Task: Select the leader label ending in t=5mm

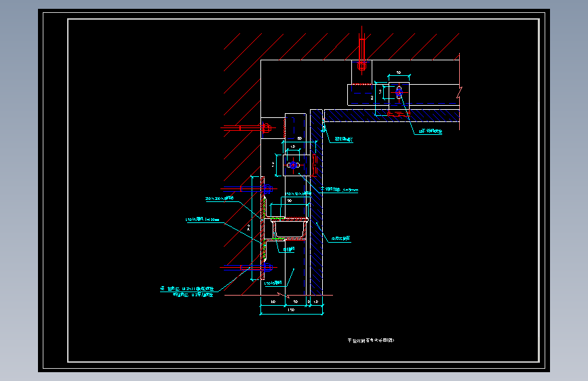Action: click(339, 190)
